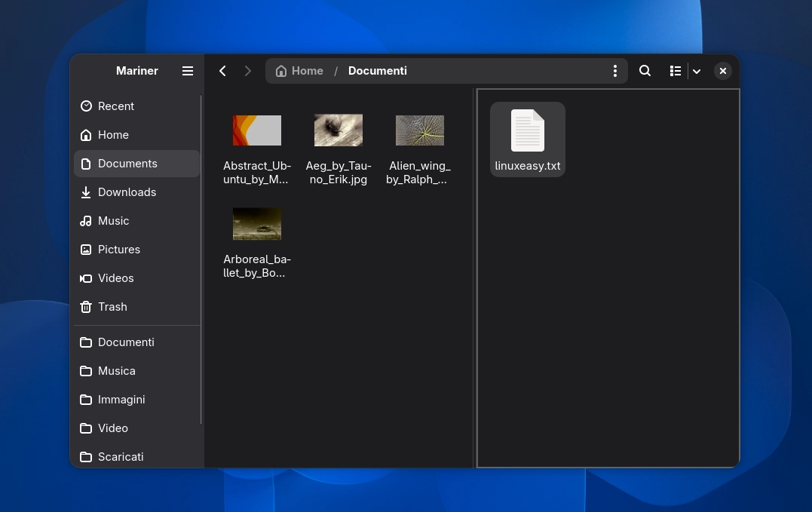This screenshot has width=812, height=512.
Task: Click the linuxeasy.txt file name label
Action: (x=528, y=166)
